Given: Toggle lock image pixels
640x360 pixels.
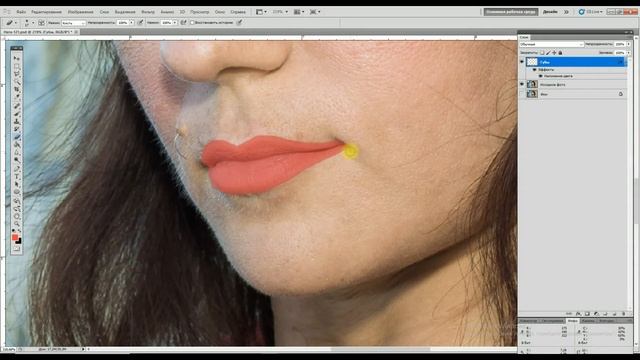Looking at the screenshot, I should coord(548,53).
